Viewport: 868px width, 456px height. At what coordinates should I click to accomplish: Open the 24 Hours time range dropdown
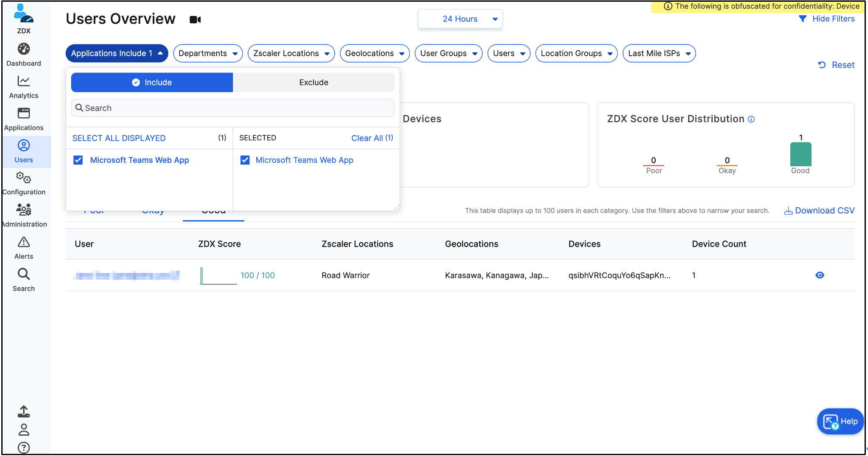[460, 19]
